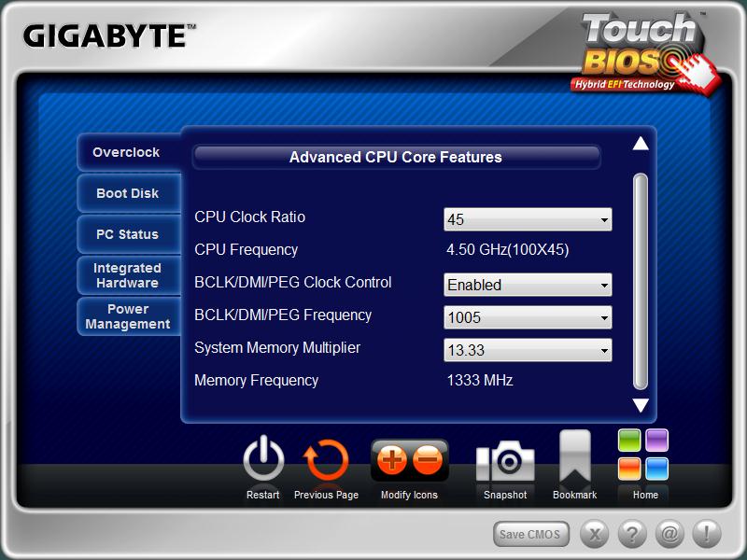Open the Integrated Hardware tab
This screenshot has width=747, height=560.
128,275
